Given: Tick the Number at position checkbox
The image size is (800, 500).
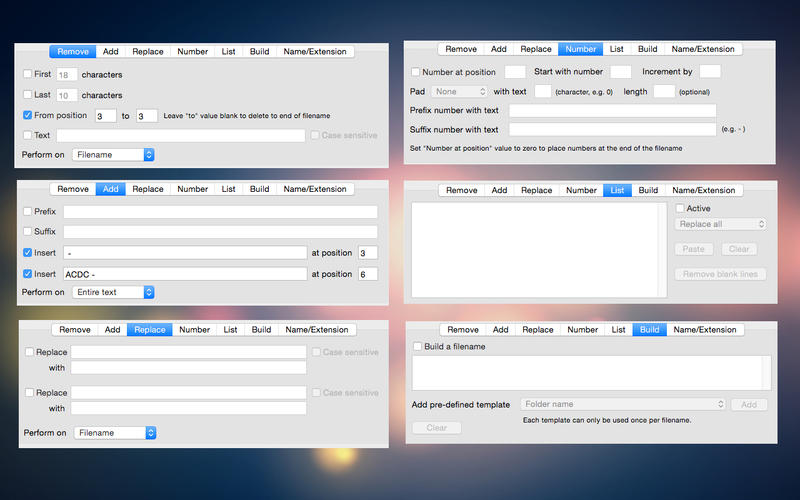Looking at the screenshot, I should [x=416, y=72].
